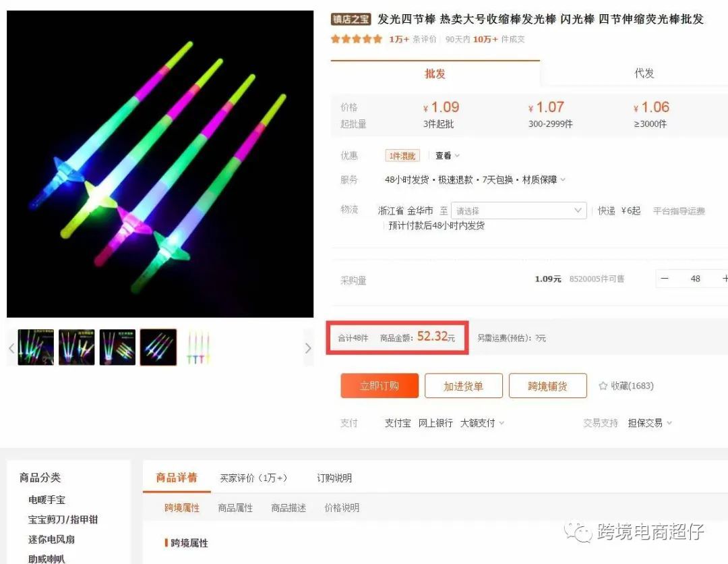Decrease purchase quantity with minus button

coord(665,278)
